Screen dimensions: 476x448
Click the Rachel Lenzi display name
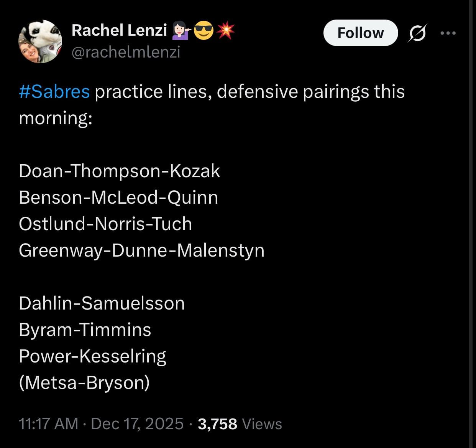(119, 30)
